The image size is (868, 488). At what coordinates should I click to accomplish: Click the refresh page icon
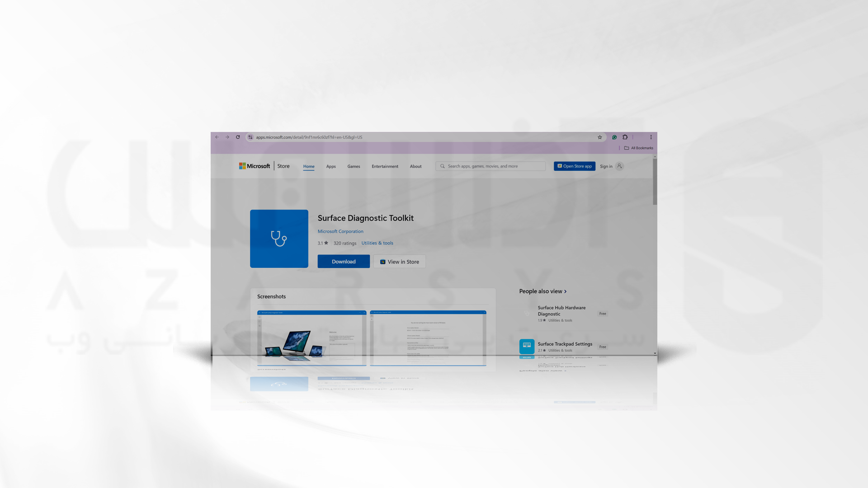coord(238,137)
